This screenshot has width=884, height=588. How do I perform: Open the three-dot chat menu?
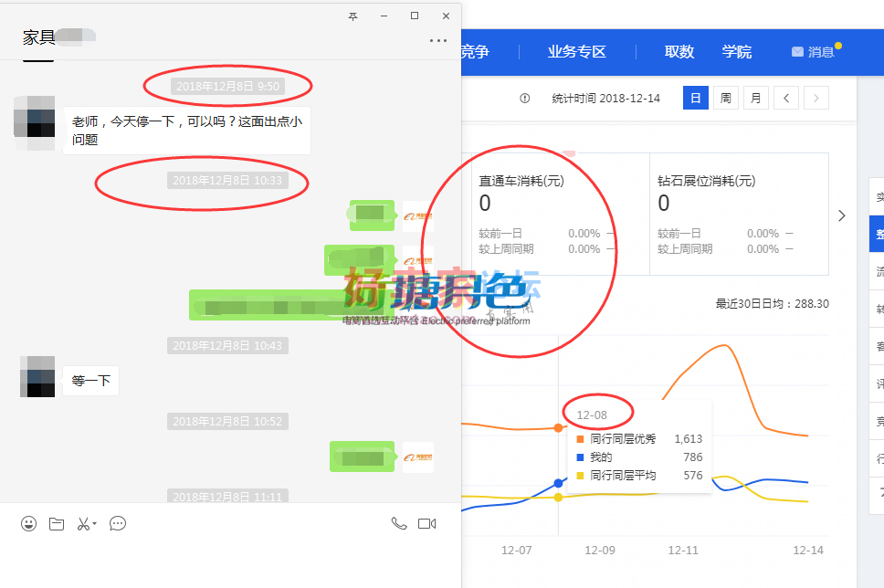pos(438,40)
